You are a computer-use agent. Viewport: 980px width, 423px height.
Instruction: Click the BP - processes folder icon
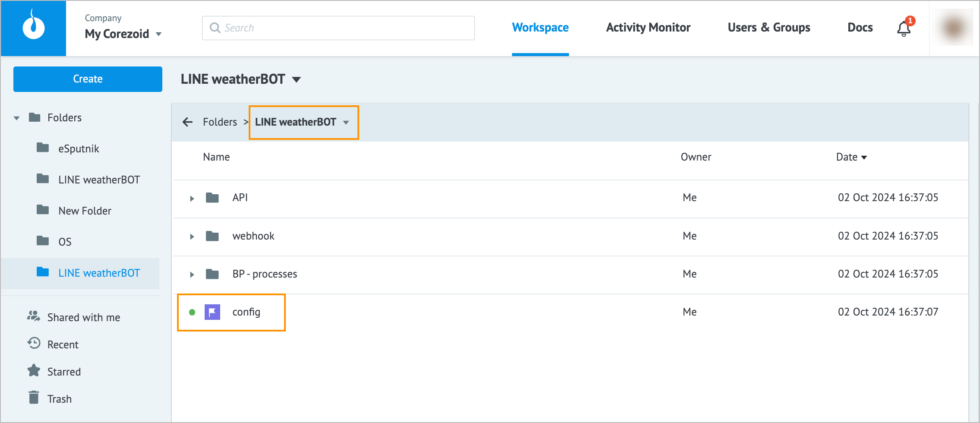[212, 274]
